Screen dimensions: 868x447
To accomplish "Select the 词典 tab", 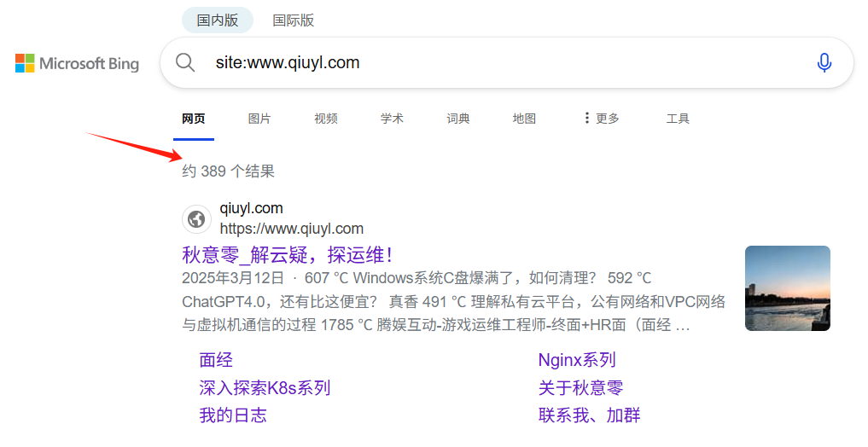I will tap(458, 119).
